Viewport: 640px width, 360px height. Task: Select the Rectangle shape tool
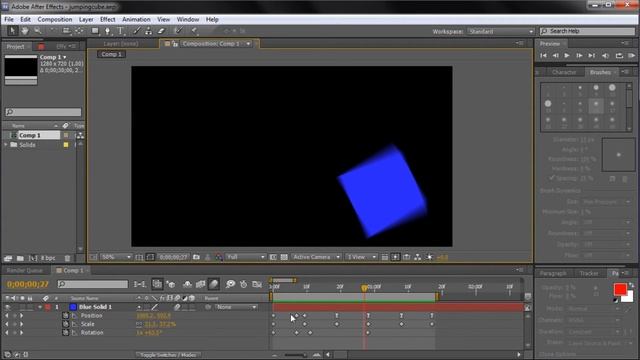pyautogui.click(x=95, y=31)
